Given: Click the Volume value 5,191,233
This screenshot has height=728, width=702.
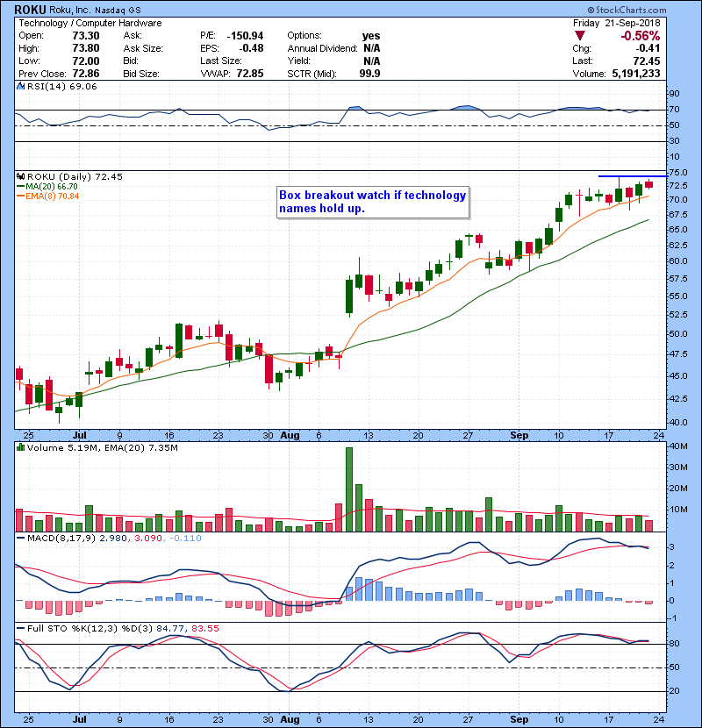Looking at the screenshot, I should (x=636, y=74).
